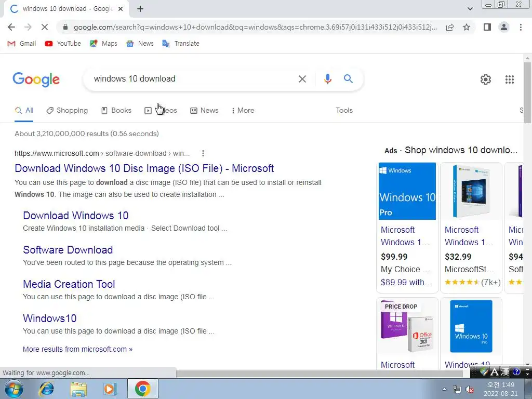Open Windows Explorer from taskbar
The width and height of the screenshot is (532, 399).
point(78,389)
